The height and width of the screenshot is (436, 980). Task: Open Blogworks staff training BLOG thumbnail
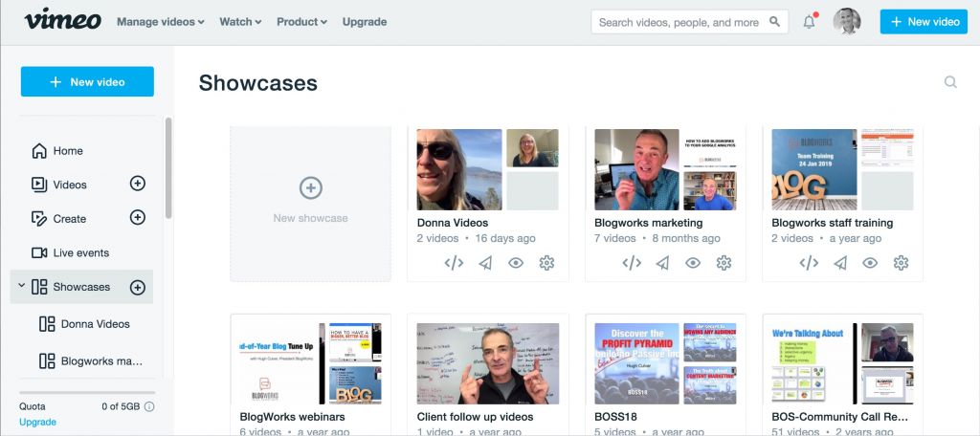coord(814,169)
